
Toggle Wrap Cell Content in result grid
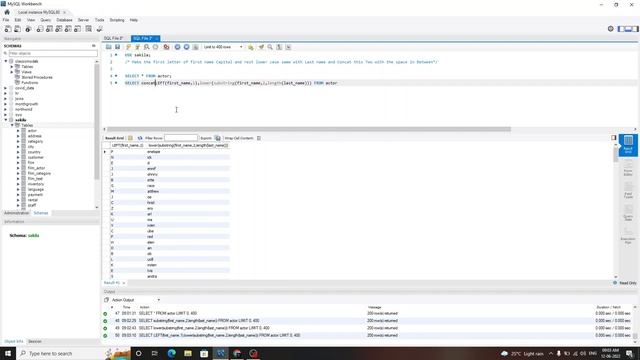259,138
